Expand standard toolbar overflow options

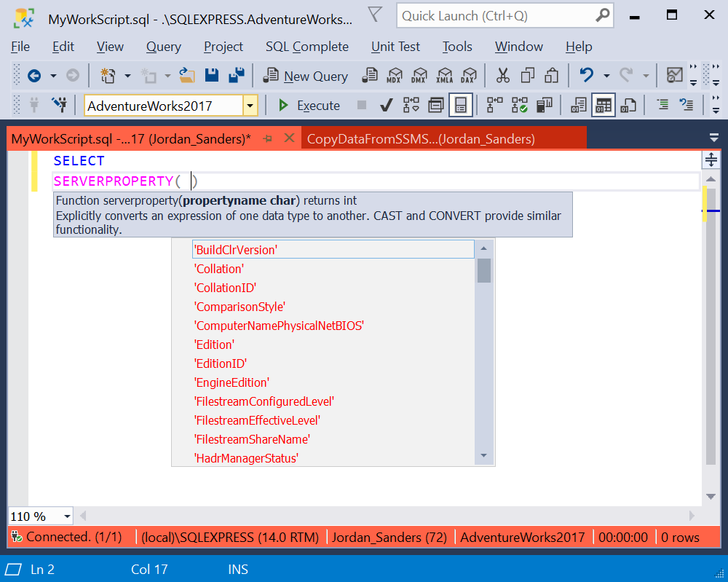pos(693,75)
